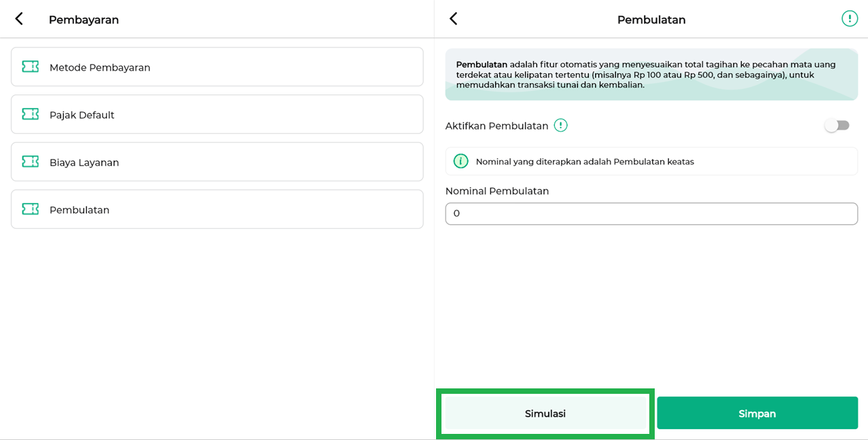Go back from the Pembayaran screen

point(19,19)
